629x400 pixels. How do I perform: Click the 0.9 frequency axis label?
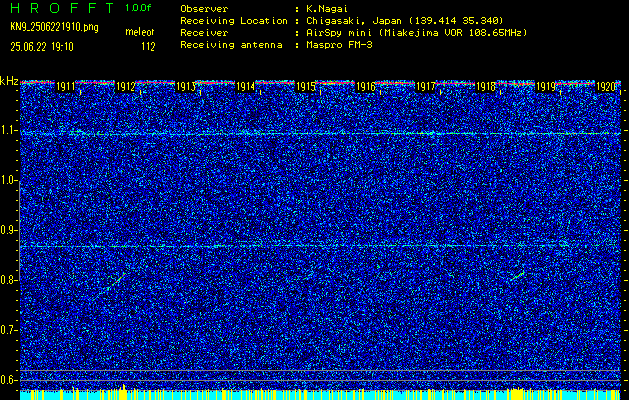(x=9, y=230)
